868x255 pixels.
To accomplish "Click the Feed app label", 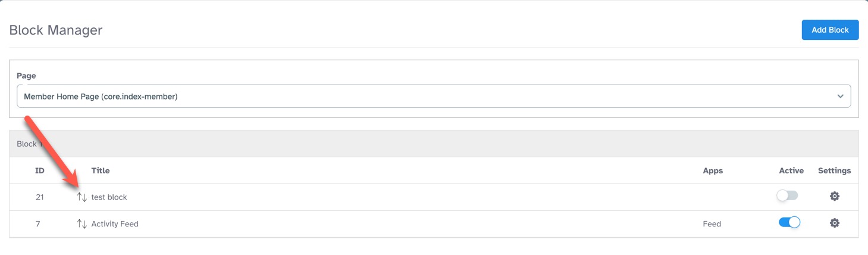I will (x=712, y=224).
